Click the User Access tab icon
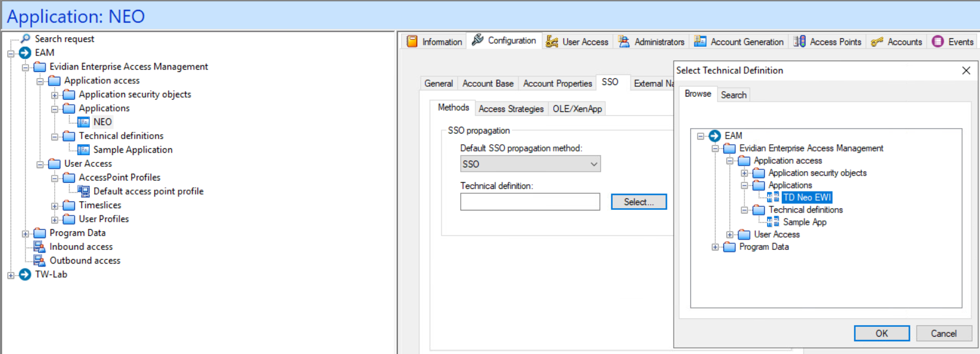This screenshot has width=980, height=354. pos(552,41)
